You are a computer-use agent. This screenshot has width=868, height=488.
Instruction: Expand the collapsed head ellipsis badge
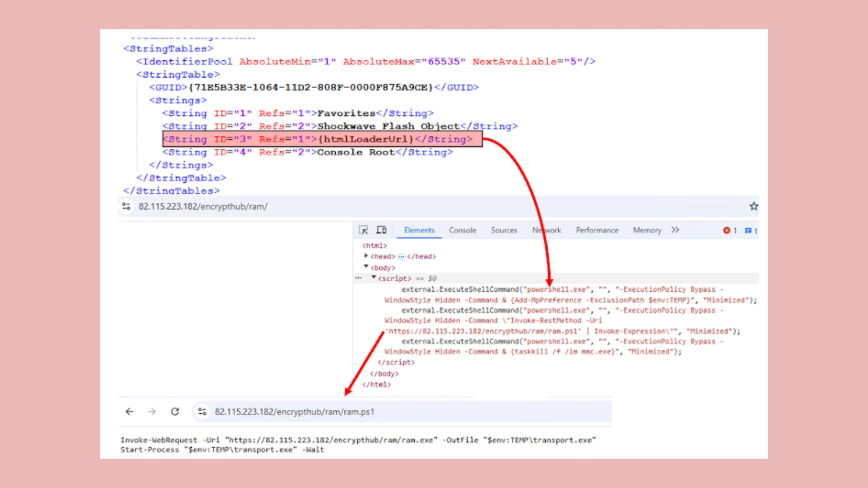[401, 257]
